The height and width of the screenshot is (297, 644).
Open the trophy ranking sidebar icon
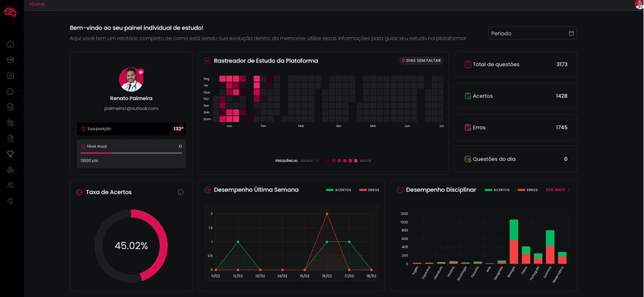tap(10, 154)
